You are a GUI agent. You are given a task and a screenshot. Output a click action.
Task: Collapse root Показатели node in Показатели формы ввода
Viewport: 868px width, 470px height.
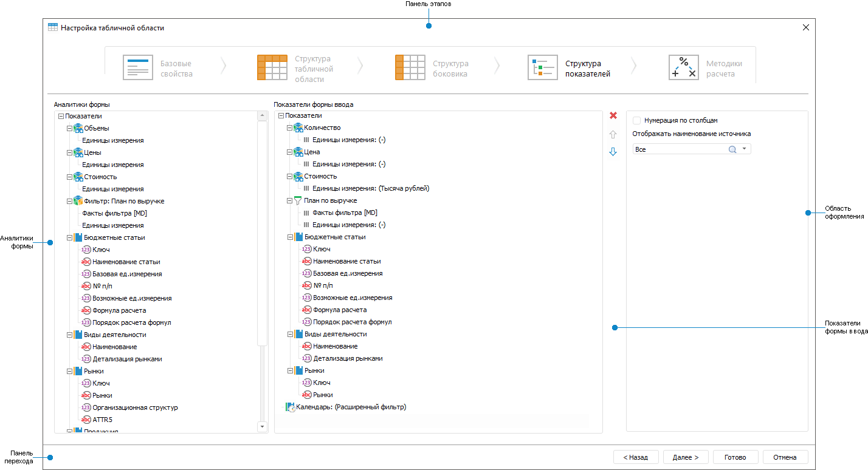click(281, 115)
